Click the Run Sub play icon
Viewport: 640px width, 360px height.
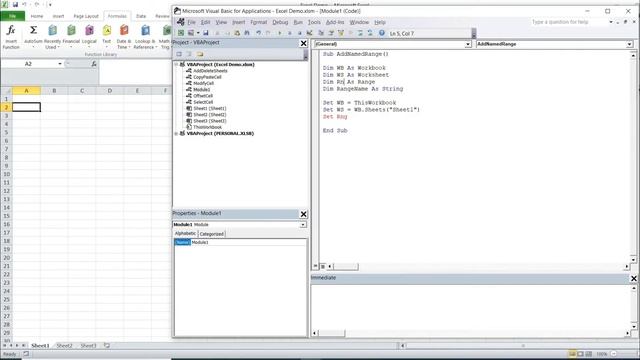(x=279, y=33)
